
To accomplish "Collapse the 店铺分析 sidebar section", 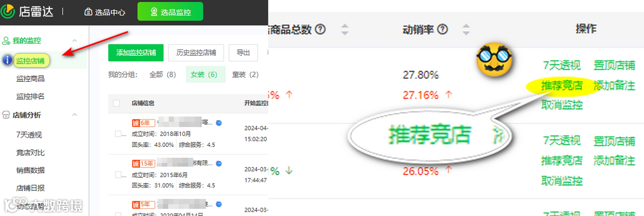I will pos(75,115).
